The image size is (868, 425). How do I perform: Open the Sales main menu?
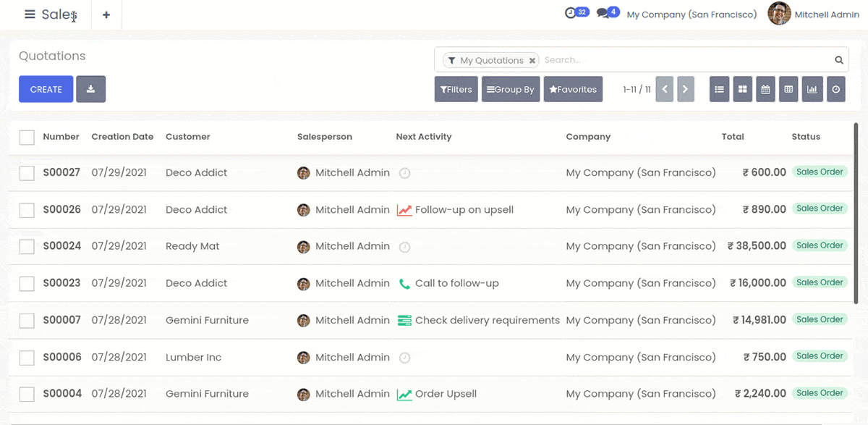pos(51,14)
